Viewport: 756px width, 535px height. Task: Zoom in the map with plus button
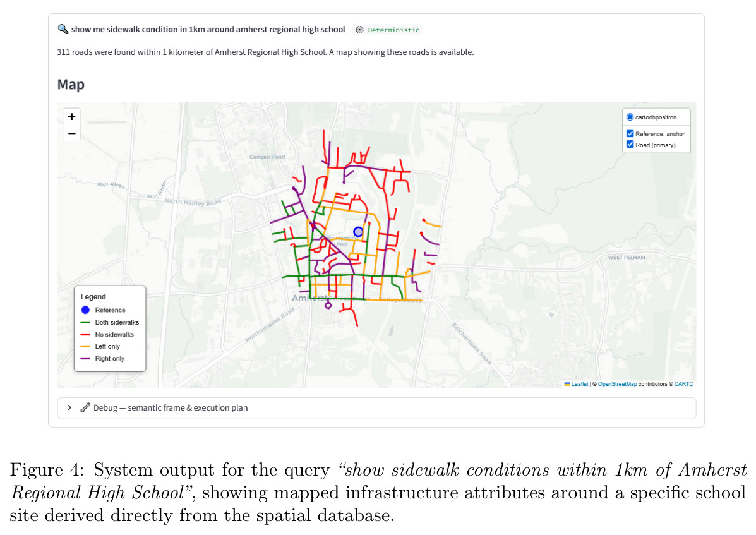(x=71, y=116)
